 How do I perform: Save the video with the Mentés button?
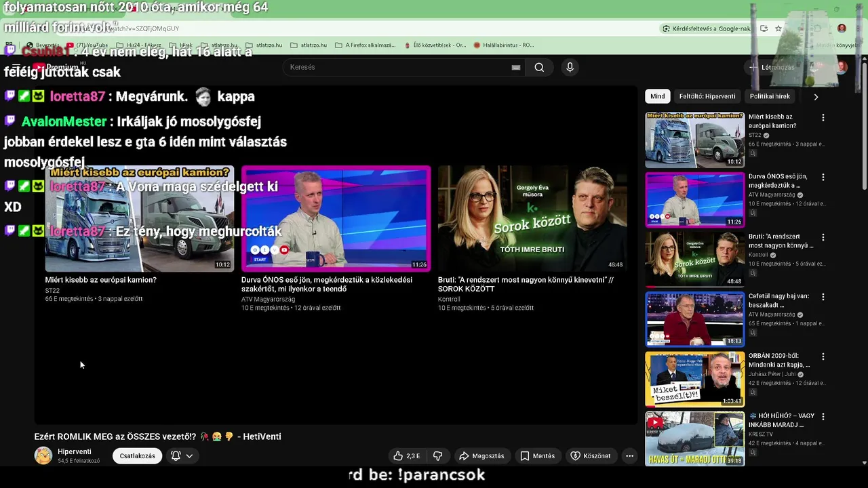click(537, 456)
